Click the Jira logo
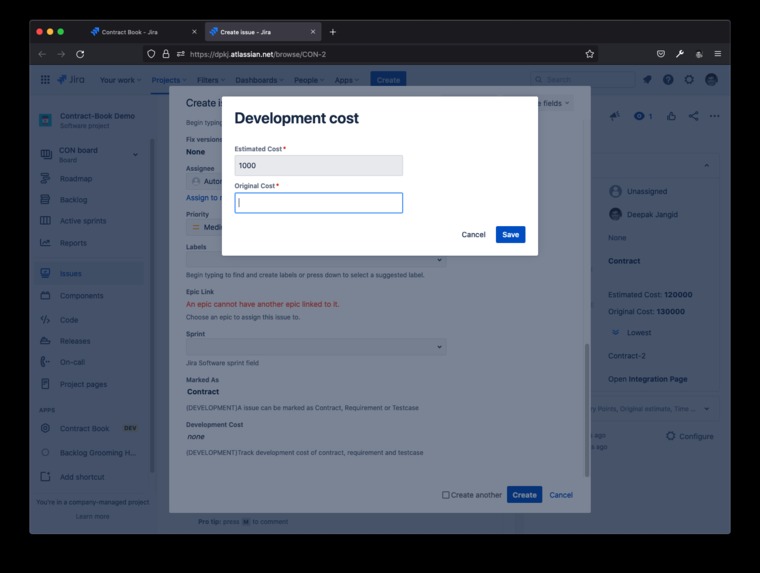 tap(71, 80)
